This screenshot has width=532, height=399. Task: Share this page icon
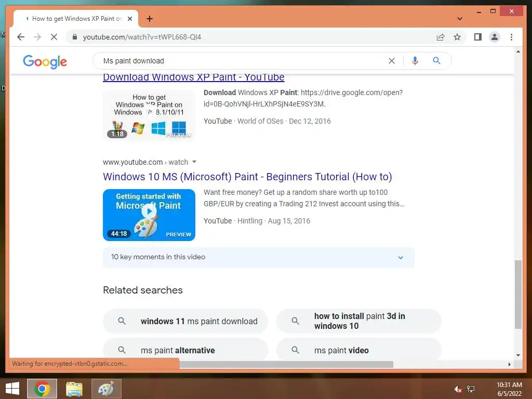point(441,37)
